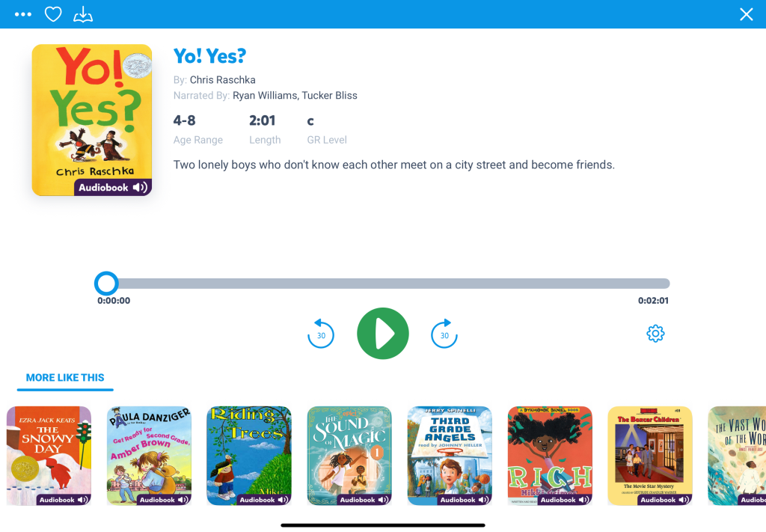766x532 pixels.
Task: Open The Sound of Magic audiobook
Action: pos(349,456)
